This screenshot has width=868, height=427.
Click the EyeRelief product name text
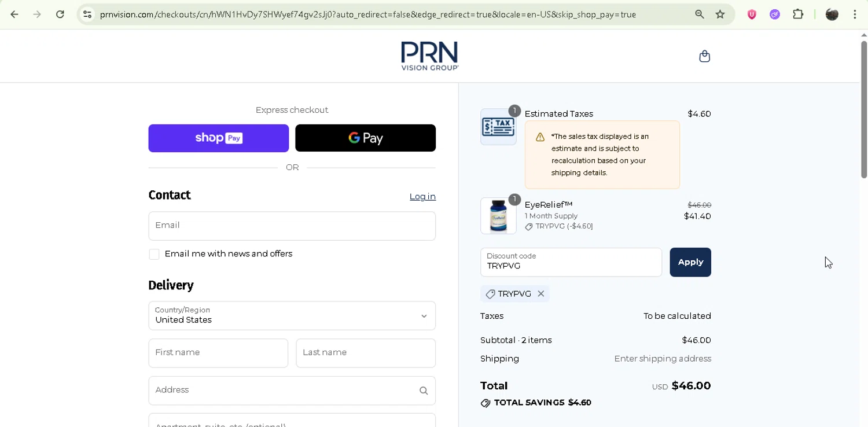549,205
